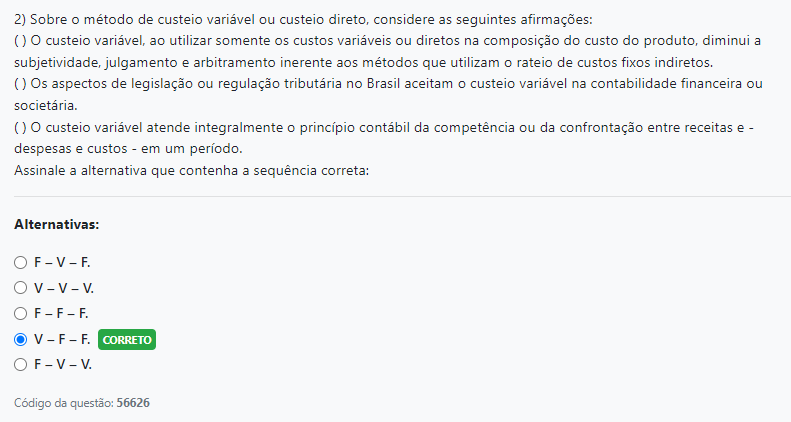The width and height of the screenshot is (791, 422).
Task: Click the green CORRETO badge
Action: click(x=127, y=340)
